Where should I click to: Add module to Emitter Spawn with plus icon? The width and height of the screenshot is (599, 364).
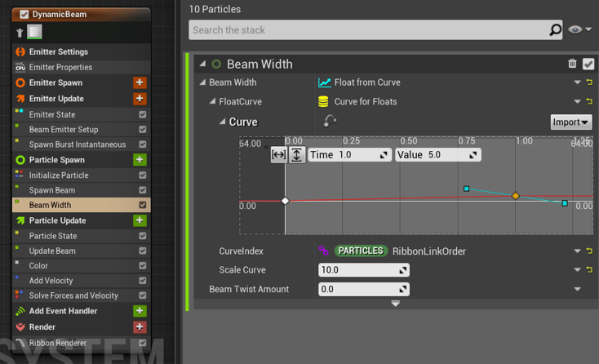pyautogui.click(x=140, y=83)
